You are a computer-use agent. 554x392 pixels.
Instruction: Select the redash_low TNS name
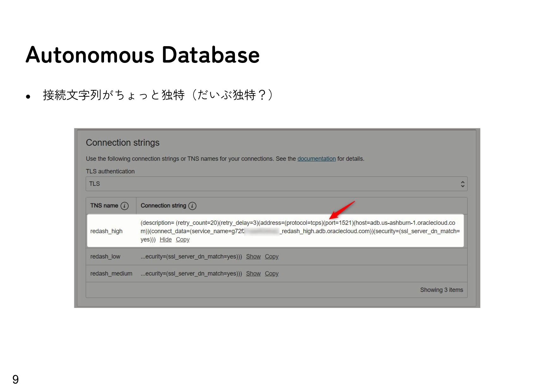tap(105, 257)
